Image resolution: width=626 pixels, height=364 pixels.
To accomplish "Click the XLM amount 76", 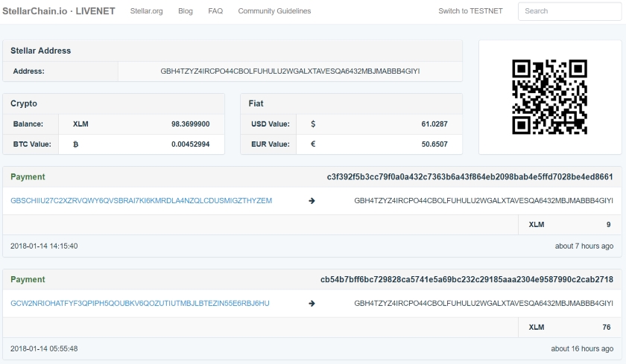I will tap(607, 328).
